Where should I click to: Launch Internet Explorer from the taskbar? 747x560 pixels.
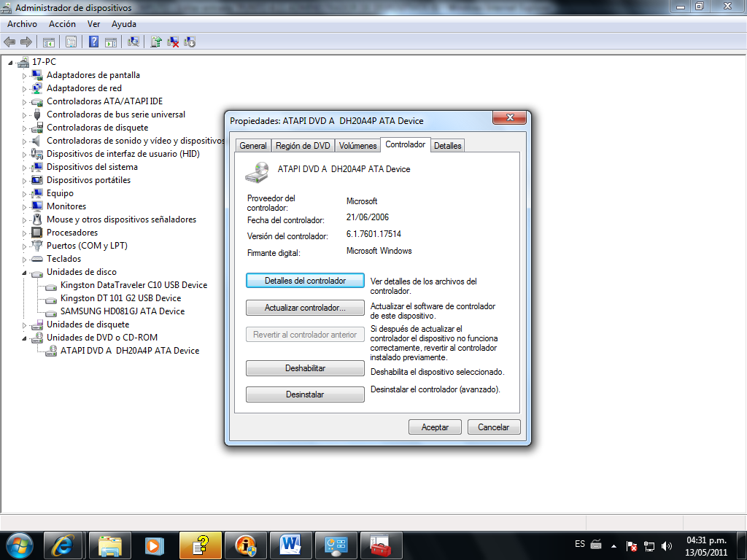[63, 545]
